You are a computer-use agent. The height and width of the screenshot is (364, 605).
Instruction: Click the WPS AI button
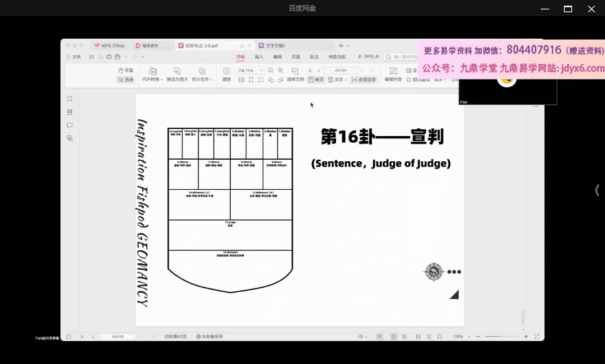coord(369,57)
